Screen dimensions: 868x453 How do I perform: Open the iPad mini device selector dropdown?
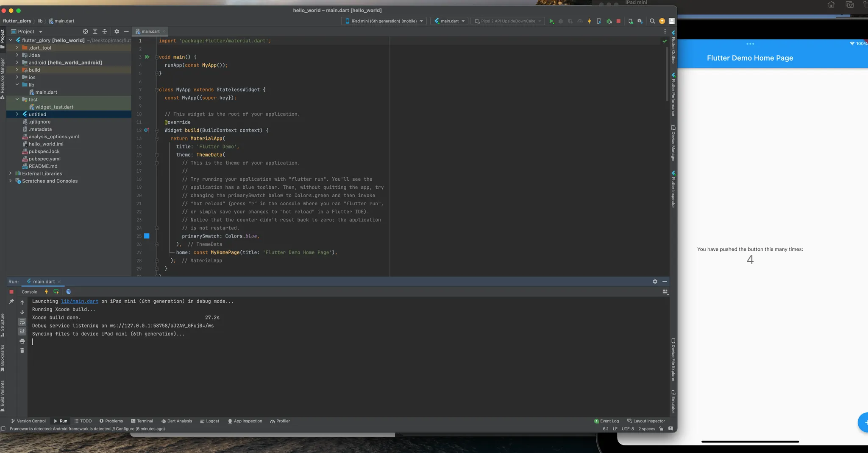pyautogui.click(x=384, y=21)
